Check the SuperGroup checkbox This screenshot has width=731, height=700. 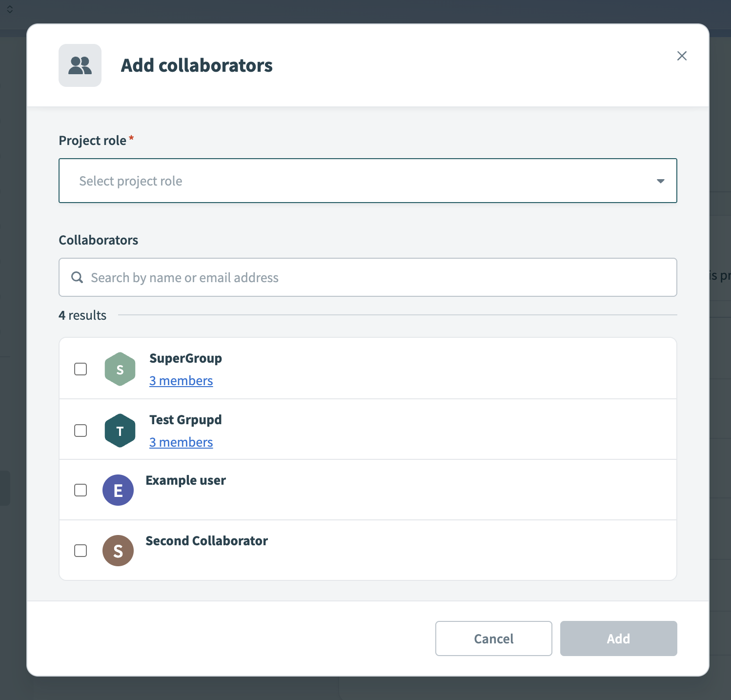pos(80,369)
